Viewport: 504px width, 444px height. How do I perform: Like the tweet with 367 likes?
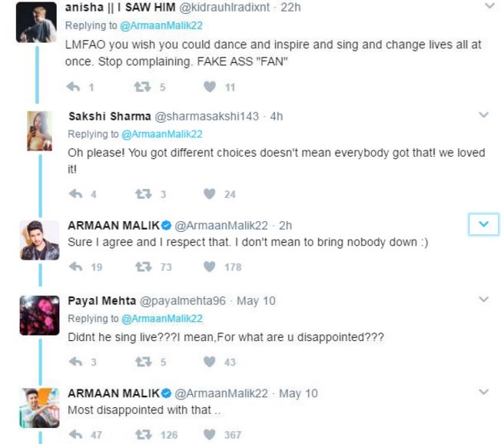(x=210, y=435)
